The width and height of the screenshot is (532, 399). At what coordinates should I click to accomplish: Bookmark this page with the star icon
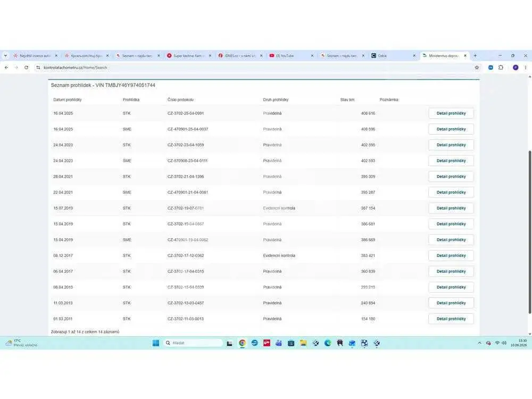point(477,68)
